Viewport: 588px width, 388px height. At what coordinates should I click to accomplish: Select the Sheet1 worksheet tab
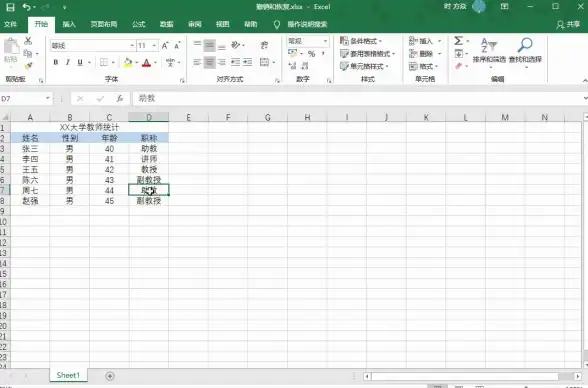tap(68, 375)
